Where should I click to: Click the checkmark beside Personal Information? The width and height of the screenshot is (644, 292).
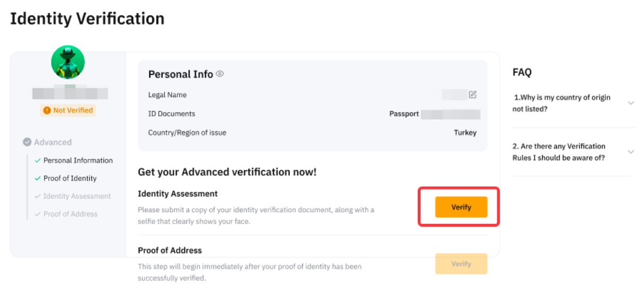click(37, 160)
